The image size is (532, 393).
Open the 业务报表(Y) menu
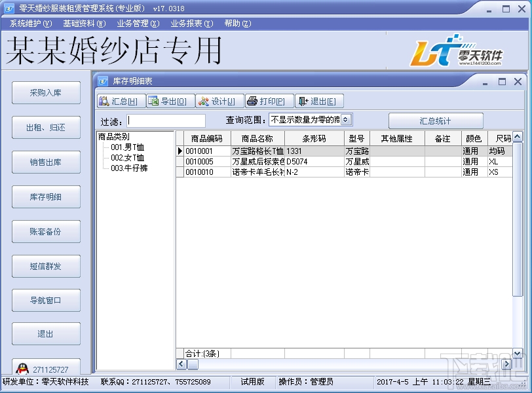(192, 24)
